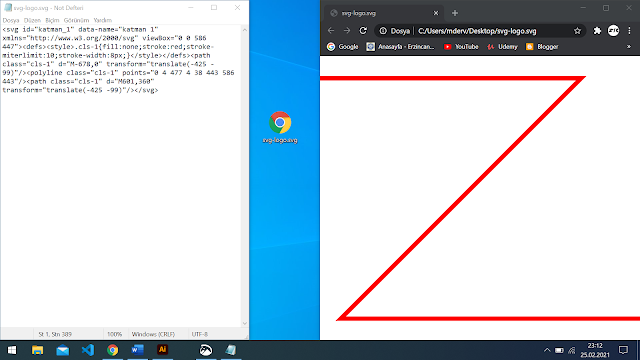
Task: Close the Notepad window
Action: (x=237, y=8)
